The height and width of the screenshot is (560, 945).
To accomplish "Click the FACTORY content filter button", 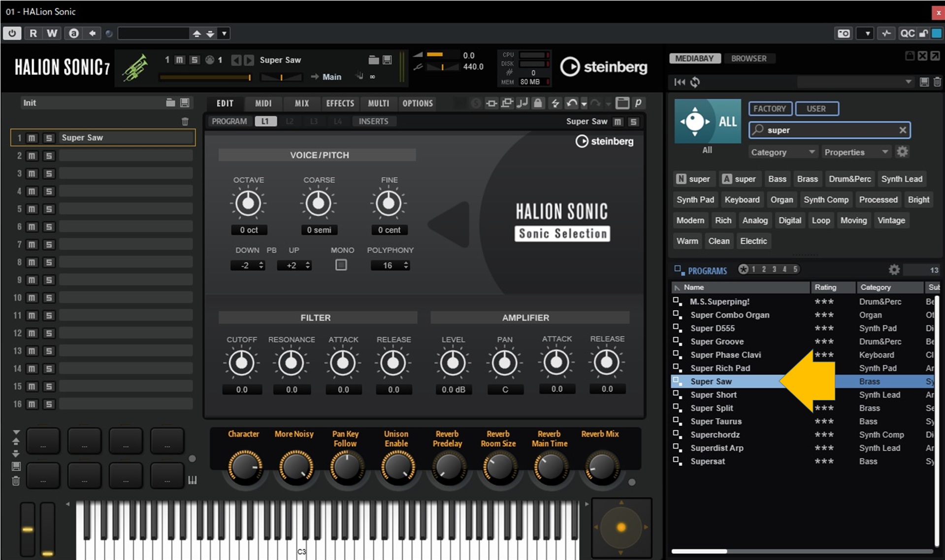I will [770, 108].
